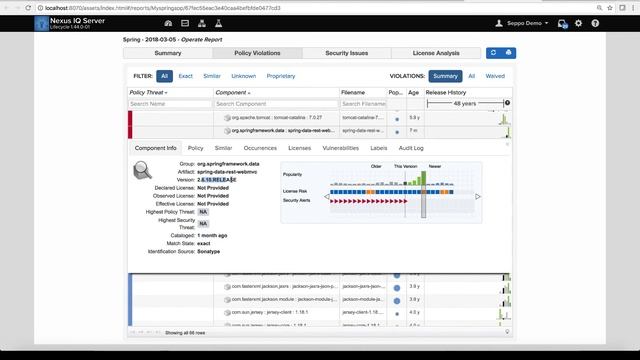Open the reports icon in top navigation
This screenshot has height=360, width=640.
tap(185, 23)
